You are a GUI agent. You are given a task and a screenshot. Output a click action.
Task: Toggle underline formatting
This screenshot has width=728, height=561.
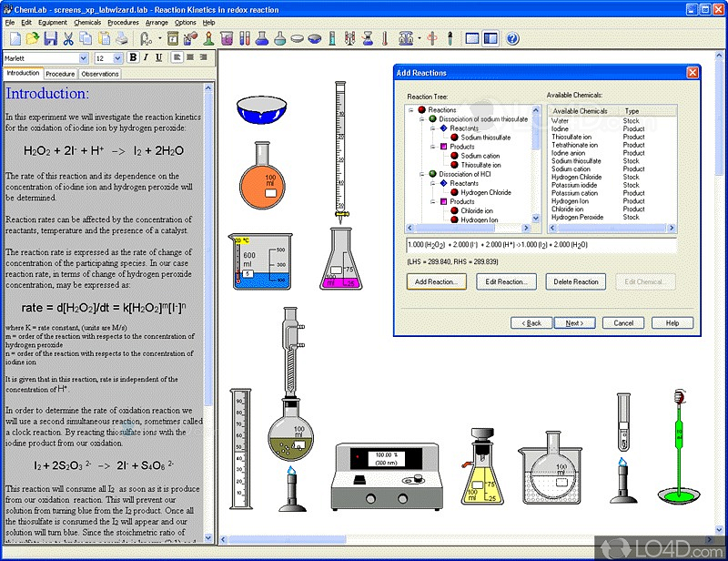[x=161, y=56]
